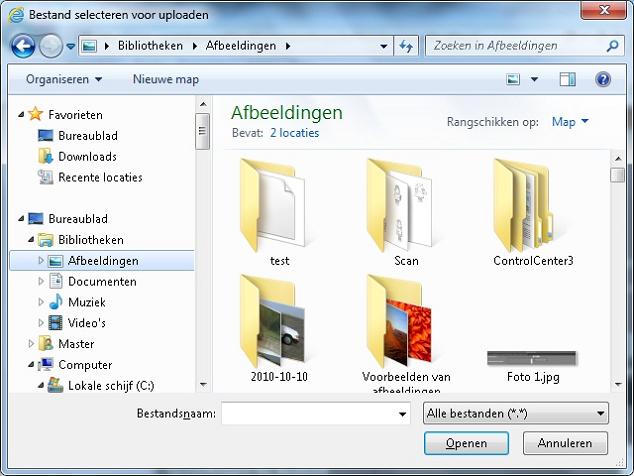Image resolution: width=634 pixels, height=476 pixels.
Task: Open the Alle bestanden file type dropdown
Action: pyautogui.click(x=516, y=413)
